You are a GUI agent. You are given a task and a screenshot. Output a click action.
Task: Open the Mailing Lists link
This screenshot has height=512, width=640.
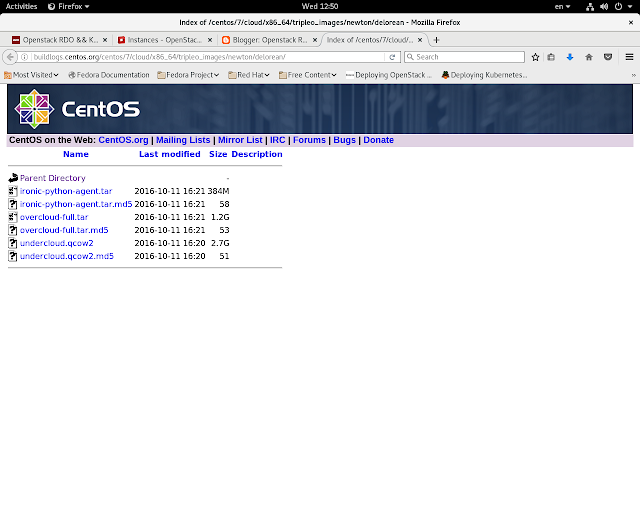click(x=183, y=140)
